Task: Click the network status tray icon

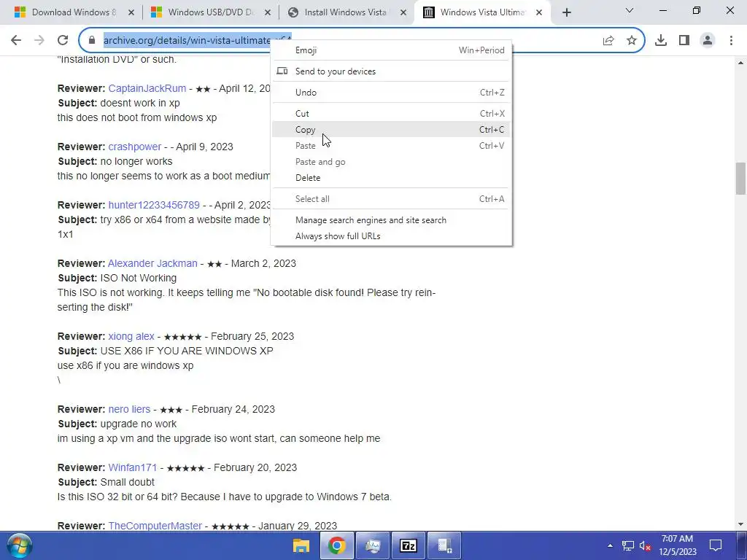Action: coord(628,545)
